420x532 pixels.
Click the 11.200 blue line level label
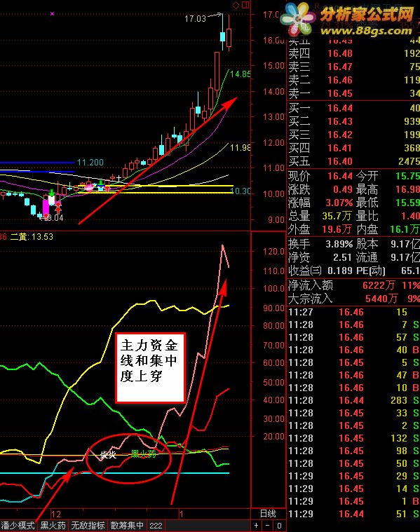pyautogui.click(x=90, y=163)
